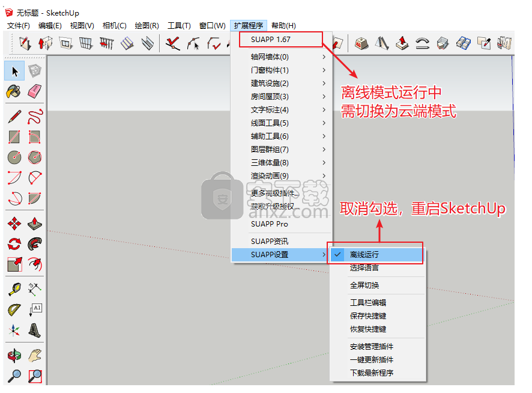The width and height of the screenshot is (532, 393).
Task: Choose the Axes tool
Action: click(x=14, y=330)
